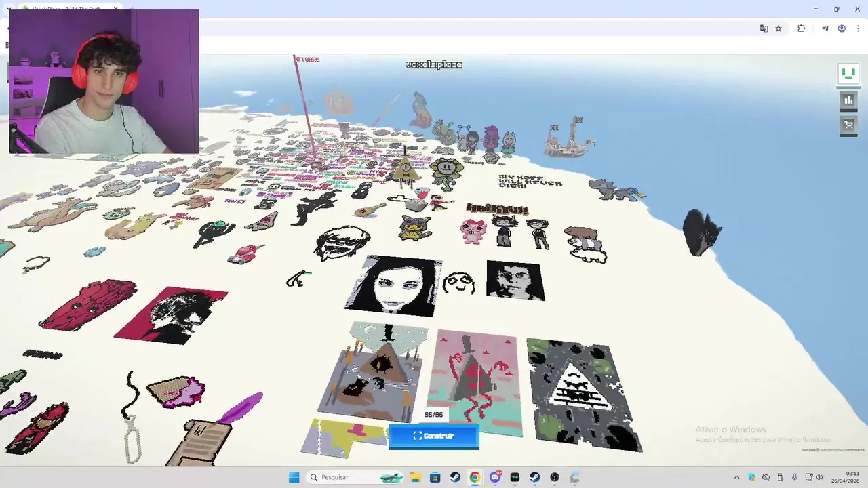The width and height of the screenshot is (868, 488).
Task: Open the leaderboard bar chart icon
Action: 848,100
